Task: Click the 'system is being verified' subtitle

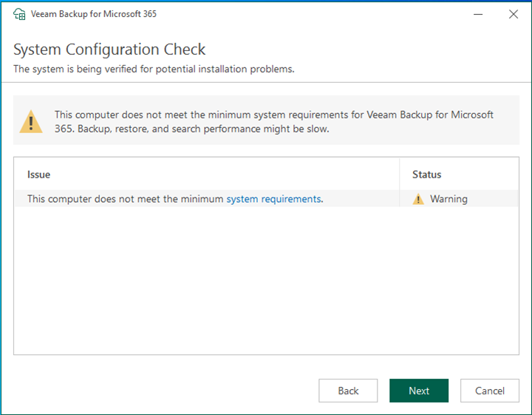Action: click(154, 69)
